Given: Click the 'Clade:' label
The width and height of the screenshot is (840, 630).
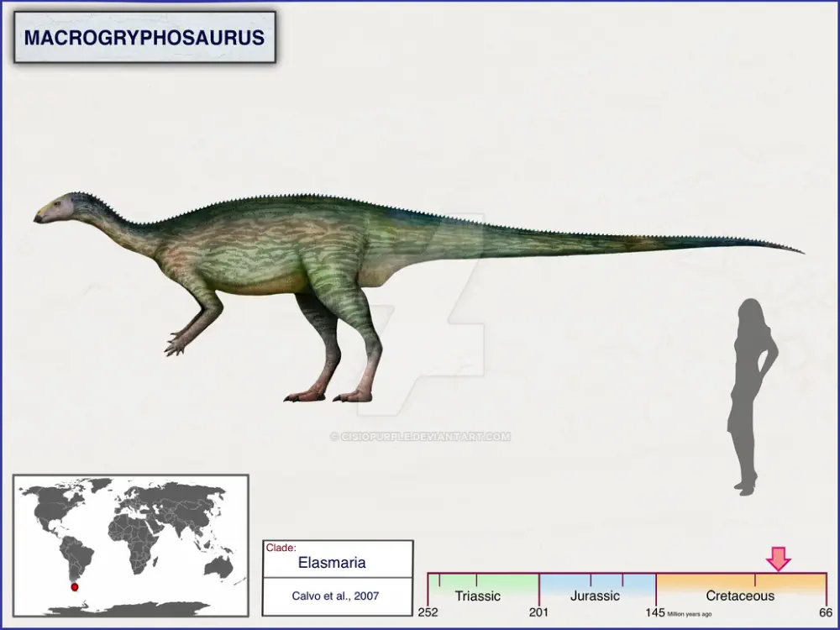Looking at the screenshot, I should click(281, 548).
